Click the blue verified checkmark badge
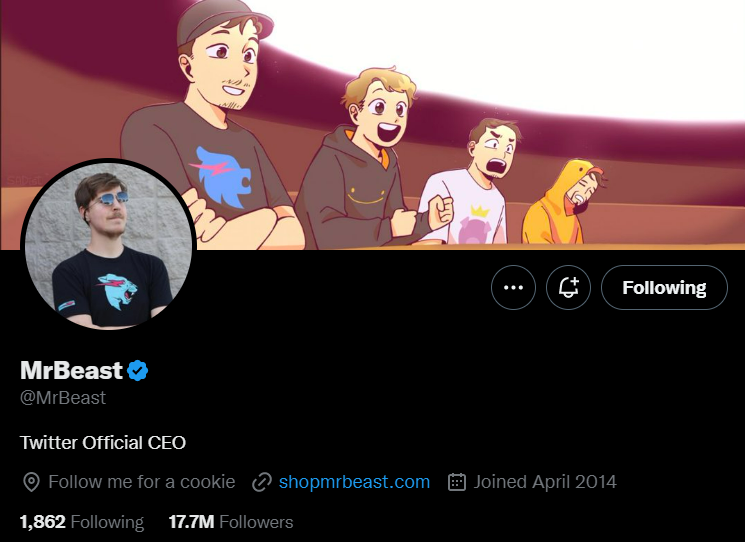The height and width of the screenshot is (542, 745). pyautogui.click(x=138, y=371)
